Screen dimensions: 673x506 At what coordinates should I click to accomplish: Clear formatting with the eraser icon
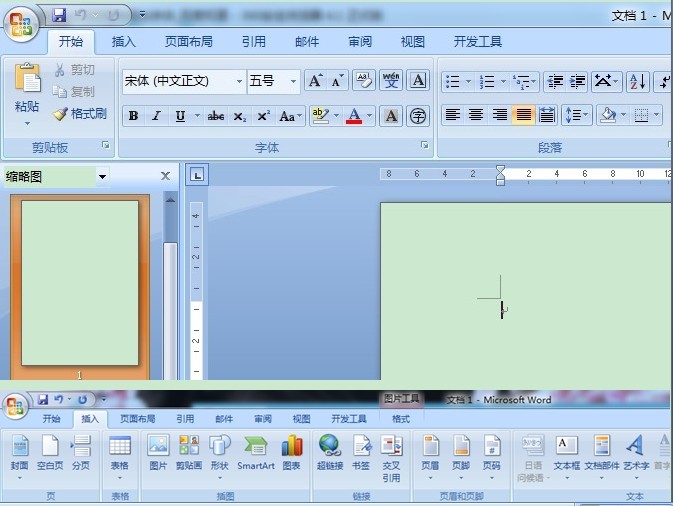tap(364, 81)
